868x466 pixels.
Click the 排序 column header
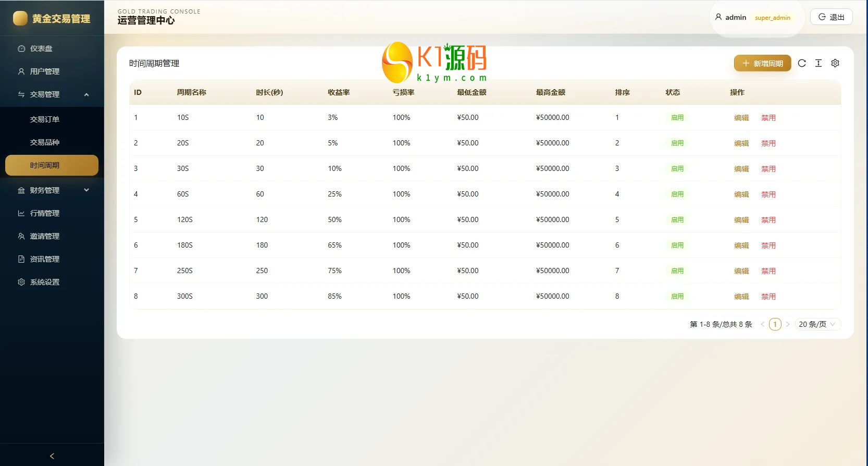click(x=622, y=92)
